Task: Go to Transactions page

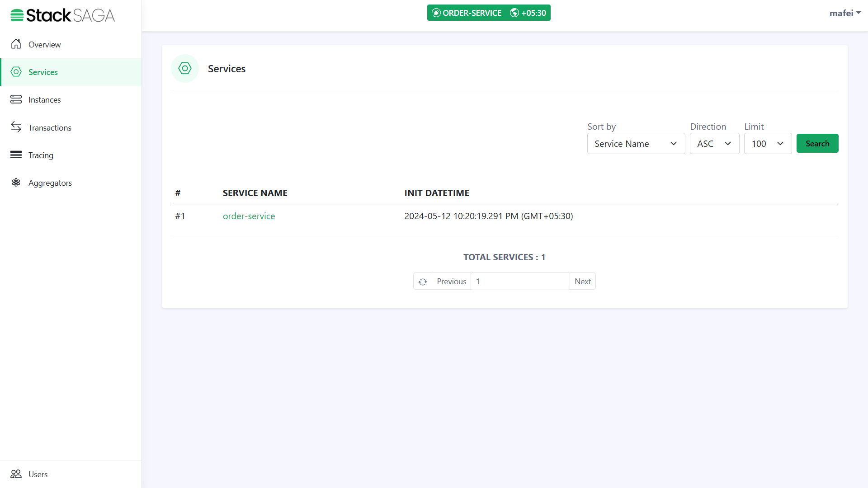Action: click(x=71, y=128)
